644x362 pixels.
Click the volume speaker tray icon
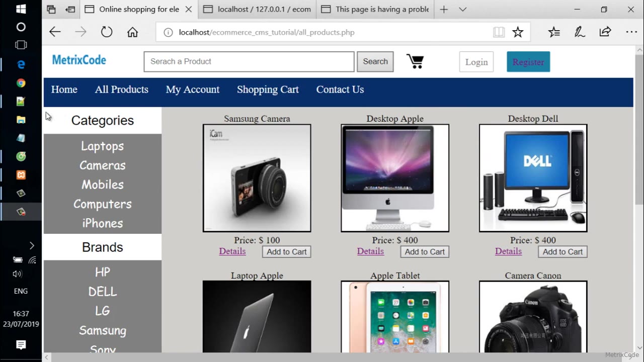click(17, 274)
